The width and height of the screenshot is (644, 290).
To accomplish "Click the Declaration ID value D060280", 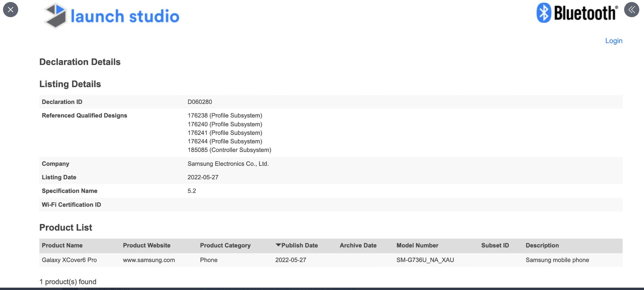I will click(200, 102).
